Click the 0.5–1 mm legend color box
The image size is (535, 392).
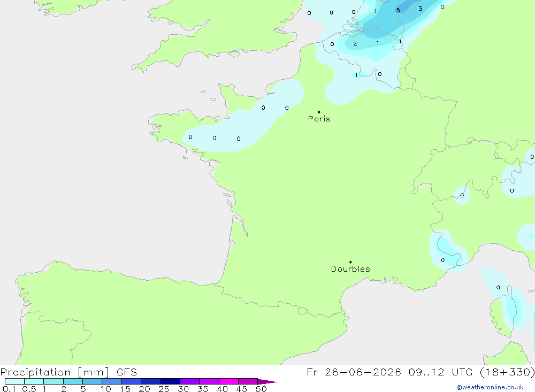[x=34, y=381]
